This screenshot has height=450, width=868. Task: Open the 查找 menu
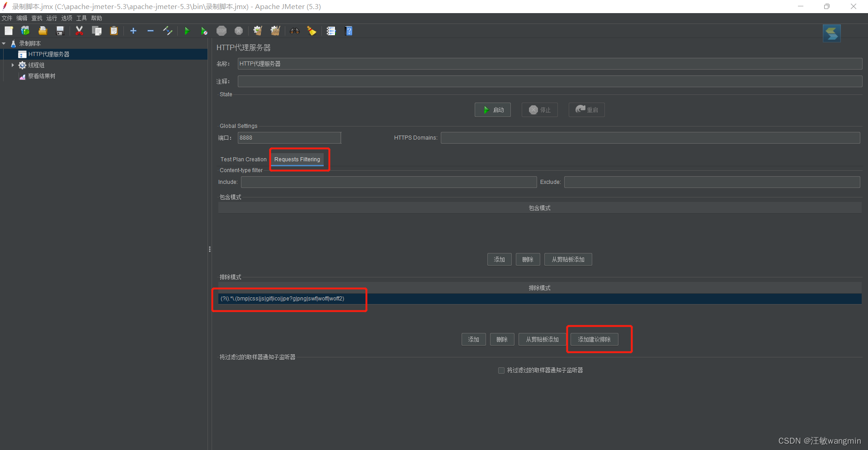(x=37, y=18)
